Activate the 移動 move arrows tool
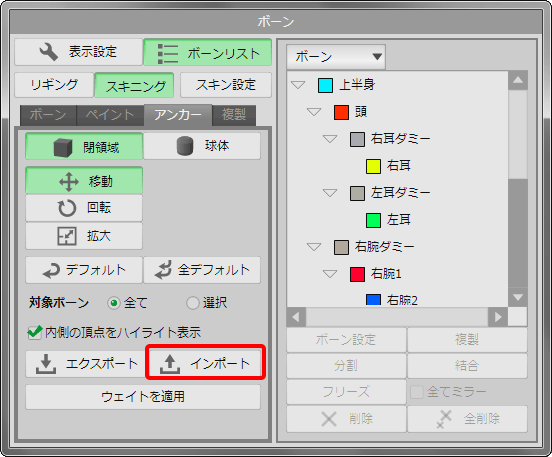 [x=84, y=181]
